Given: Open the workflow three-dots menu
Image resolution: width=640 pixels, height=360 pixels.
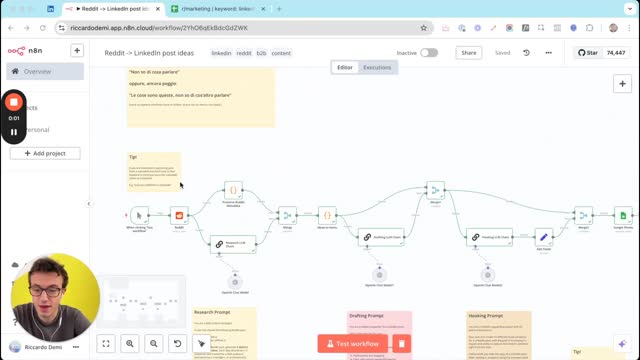Looking at the screenshot, I should pos(549,53).
